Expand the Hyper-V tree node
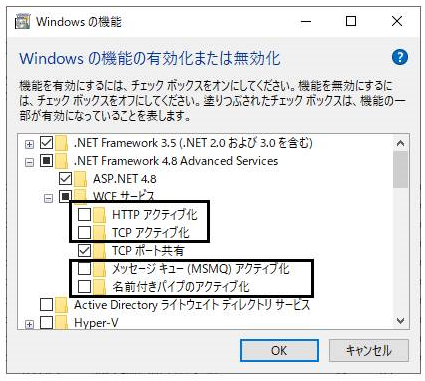 tap(30, 324)
